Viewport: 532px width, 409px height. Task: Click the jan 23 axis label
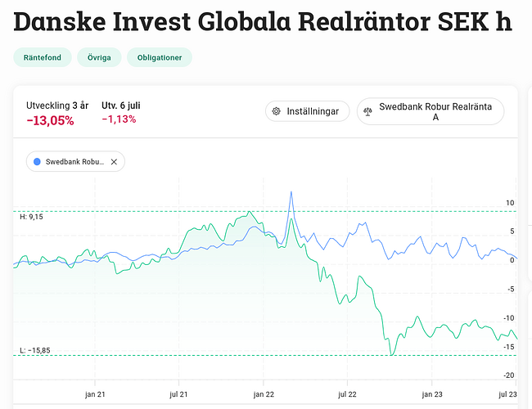point(431,393)
